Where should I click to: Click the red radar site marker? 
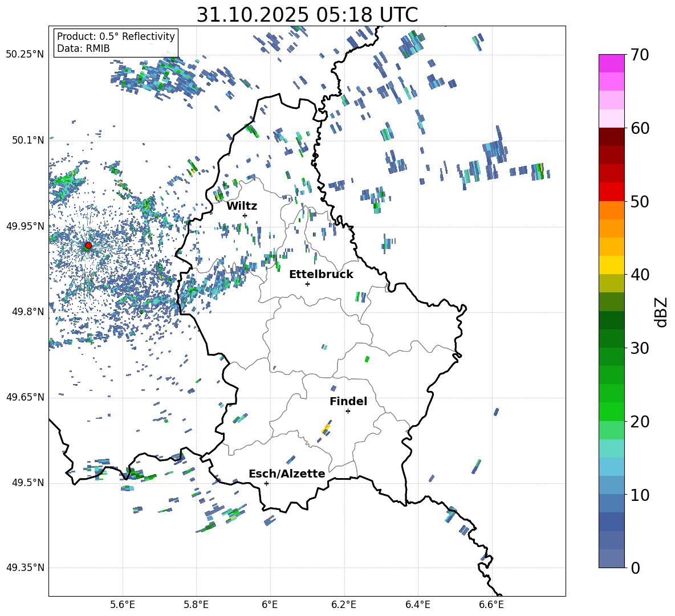(88, 246)
